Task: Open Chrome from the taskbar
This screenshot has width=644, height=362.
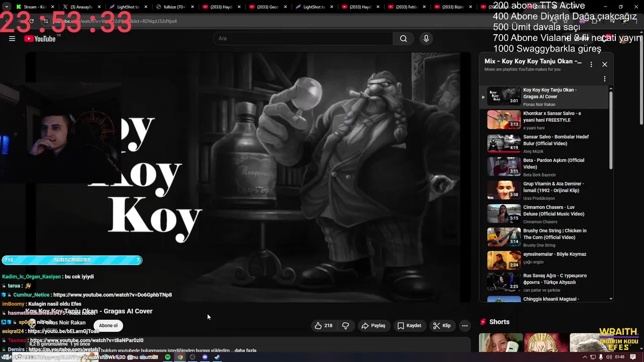Action: click(x=180, y=357)
